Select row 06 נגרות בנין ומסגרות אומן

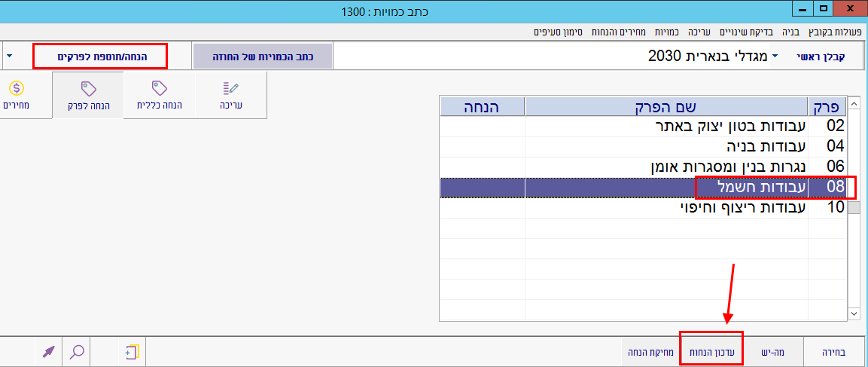pos(643,167)
